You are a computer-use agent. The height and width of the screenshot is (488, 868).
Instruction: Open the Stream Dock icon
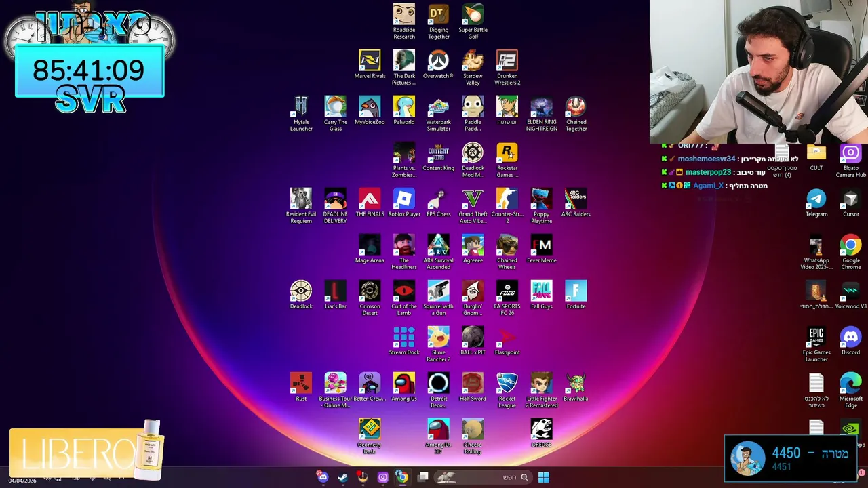point(404,341)
